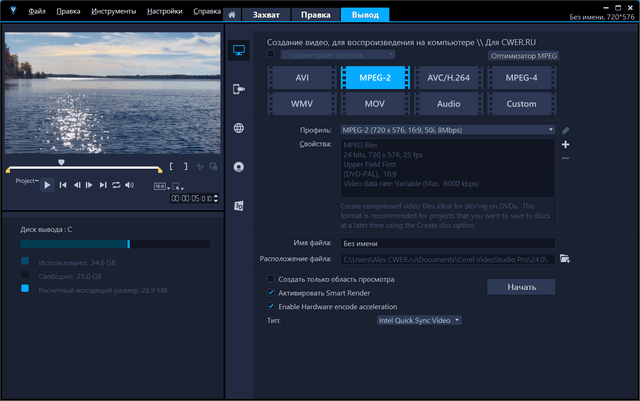Switch to the Web upload category

[x=239, y=128]
